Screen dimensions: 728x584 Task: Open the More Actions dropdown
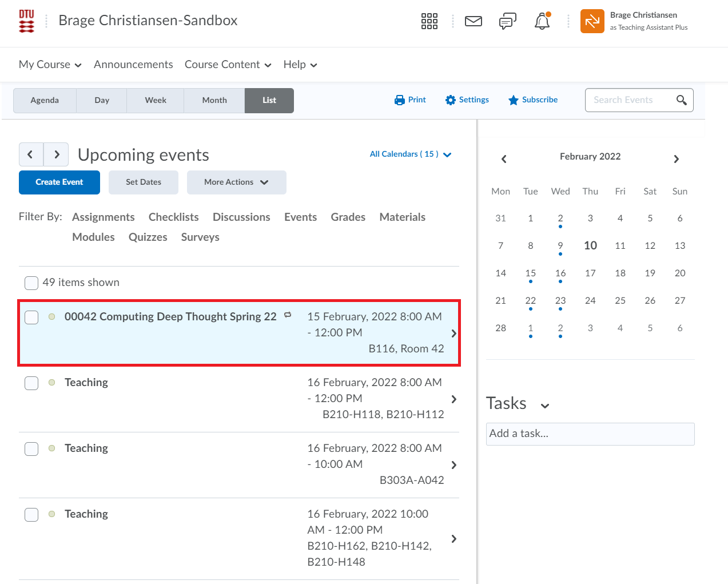236,182
